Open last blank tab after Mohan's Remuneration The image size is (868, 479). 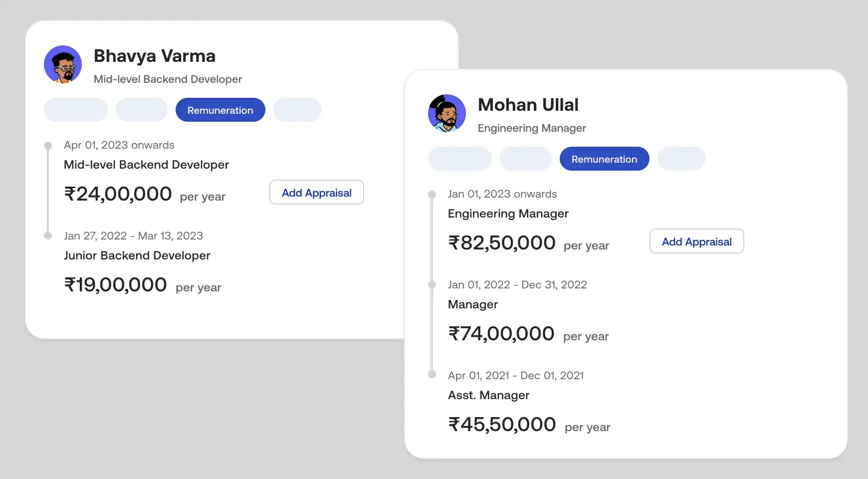tap(681, 159)
